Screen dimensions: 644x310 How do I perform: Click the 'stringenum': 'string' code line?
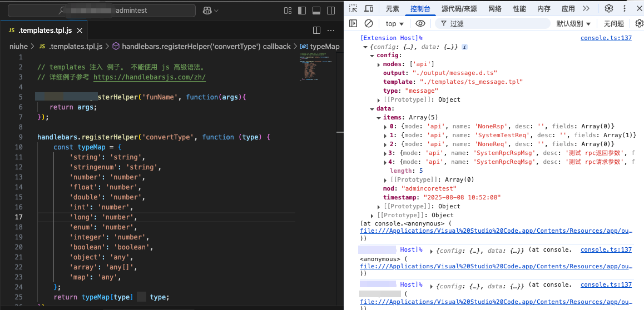[116, 167]
